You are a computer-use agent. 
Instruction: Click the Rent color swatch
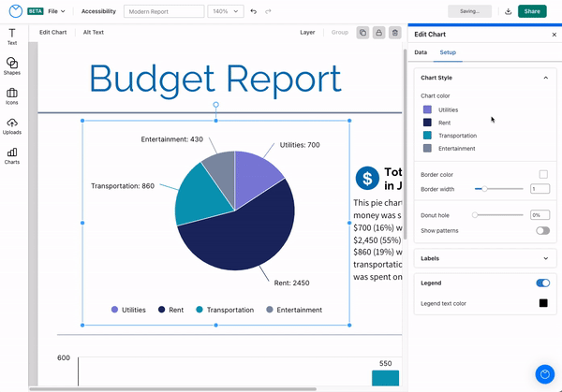[427, 123]
